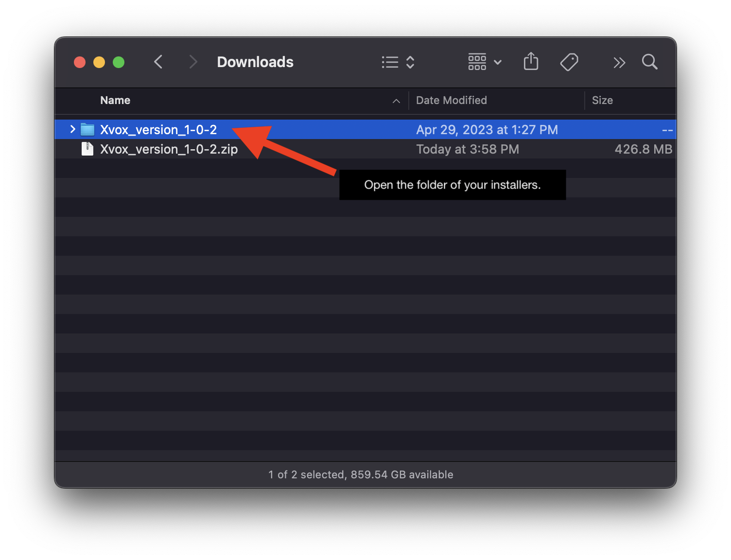Show more toolbar items via double chevron
This screenshot has width=731, height=560.
coord(619,63)
